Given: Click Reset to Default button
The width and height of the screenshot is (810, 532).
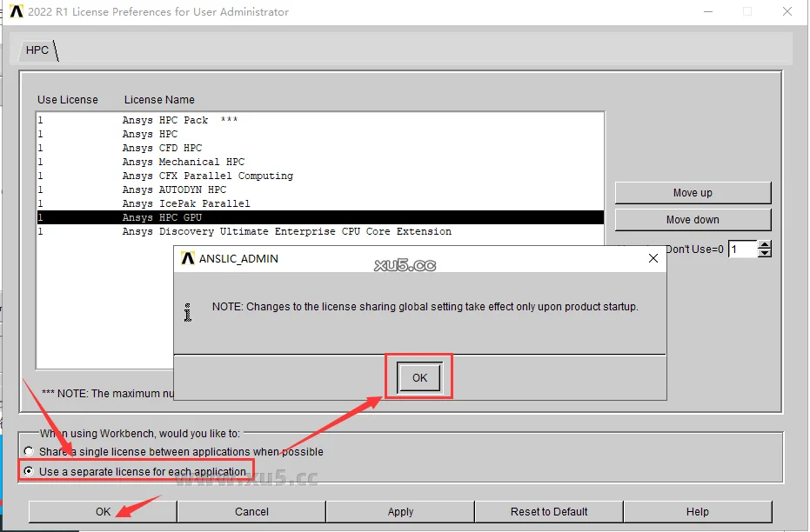Looking at the screenshot, I should 549,512.
